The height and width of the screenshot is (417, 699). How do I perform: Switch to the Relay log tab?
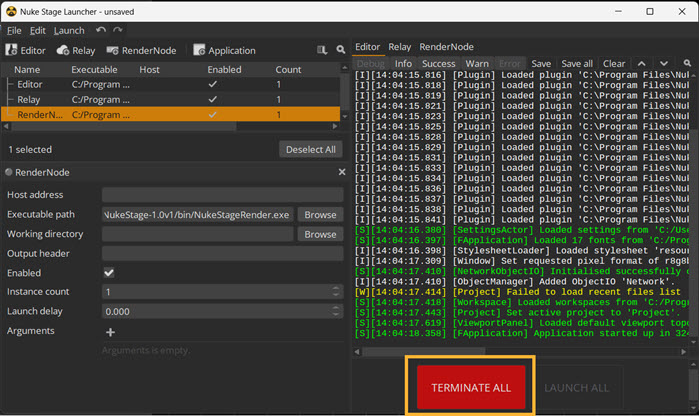pos(399,47)
